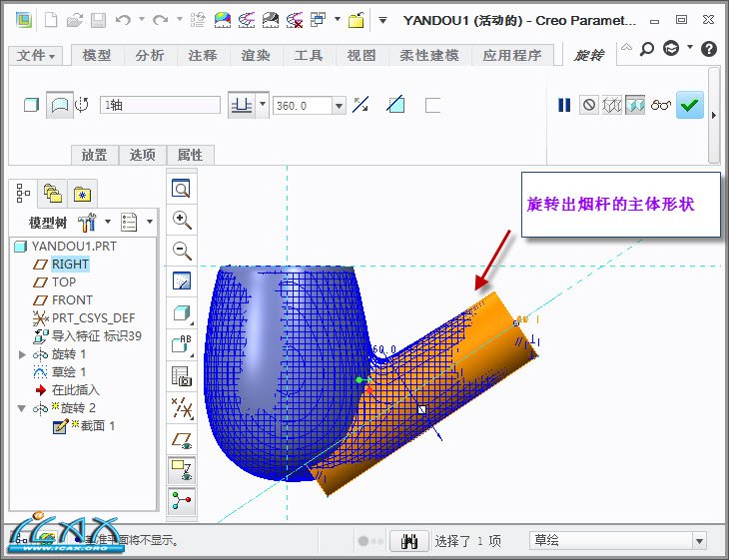Switch to the 分析 ribbon tab
The width and height of the screenshot is (729, 560).
[x=150, y=56]
